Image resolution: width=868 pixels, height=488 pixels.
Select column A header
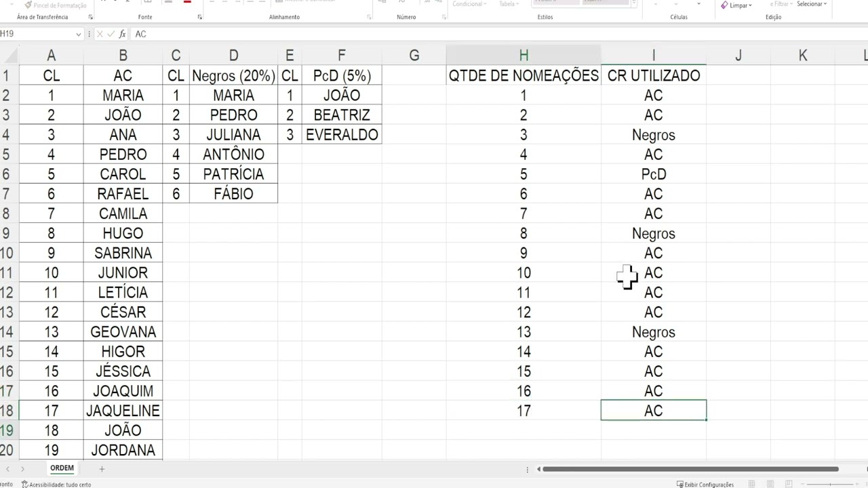[x=51, y=56]
